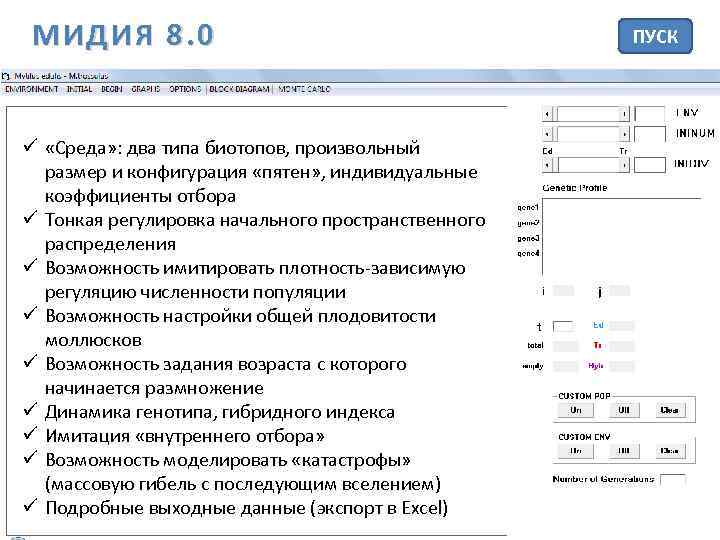Click the j value field
The width and height of the screenshot is (720, 540).
[619, 291]
